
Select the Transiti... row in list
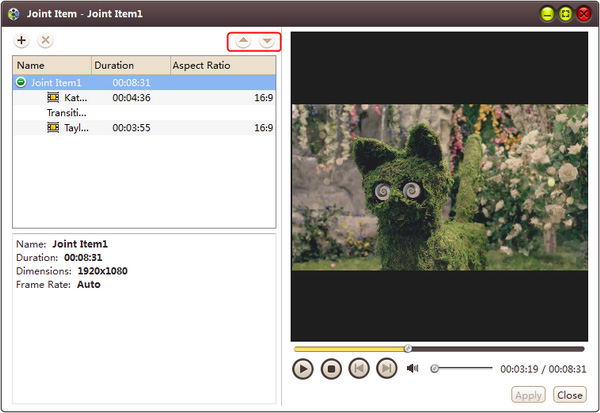67,113
